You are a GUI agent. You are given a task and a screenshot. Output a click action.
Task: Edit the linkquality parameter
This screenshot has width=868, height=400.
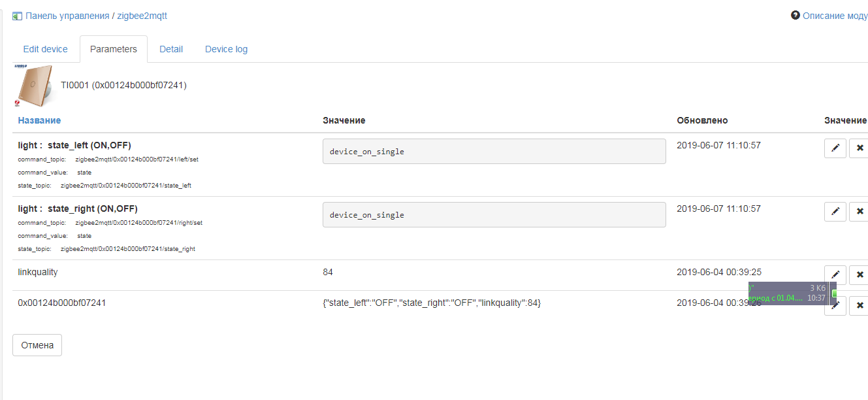point(835,275)
